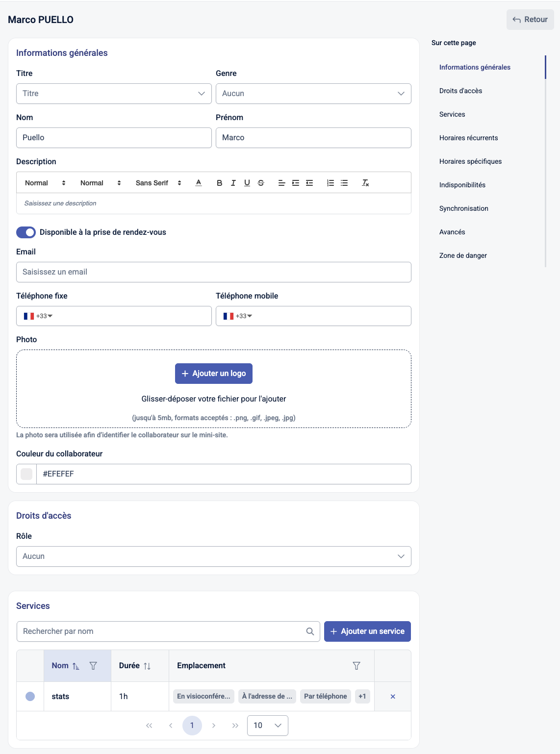Insert ordered list in description editor
The width and height of the screenshot is (560, 754).
(x=331, y=183)
